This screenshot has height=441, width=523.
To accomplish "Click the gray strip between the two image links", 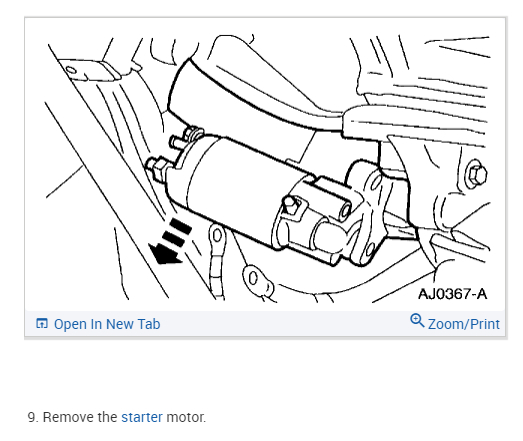I will (x=285, y=324).
